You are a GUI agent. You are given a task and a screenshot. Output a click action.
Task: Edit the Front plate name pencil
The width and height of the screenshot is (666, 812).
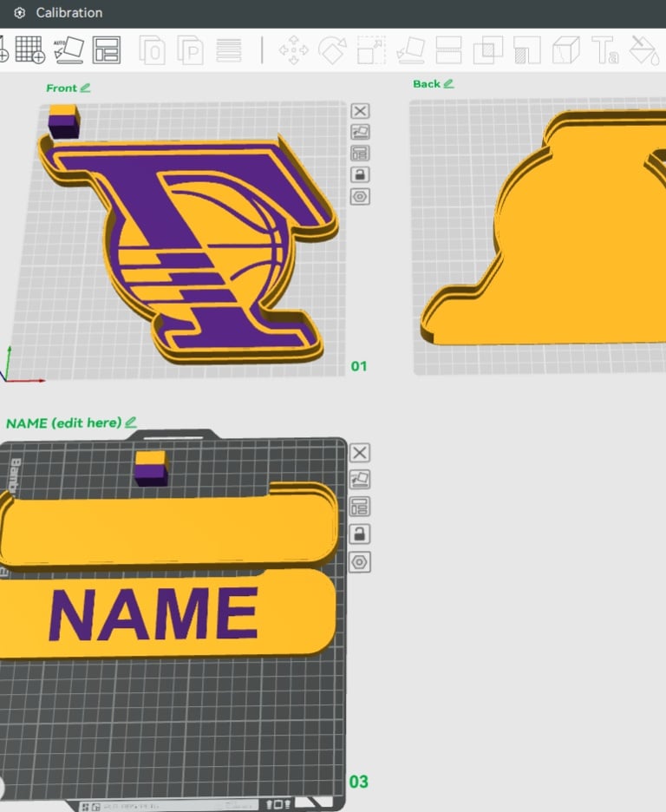[x=85, y=88]
